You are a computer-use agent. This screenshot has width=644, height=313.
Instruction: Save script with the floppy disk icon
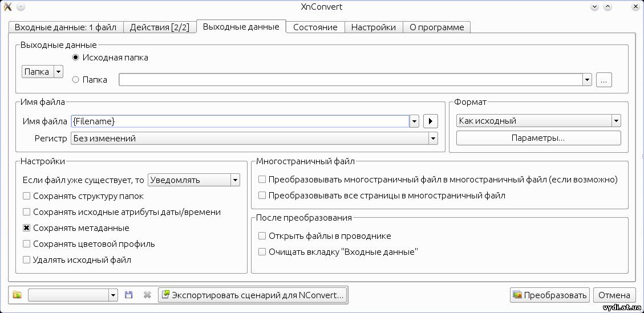click(x=128, y=295)
